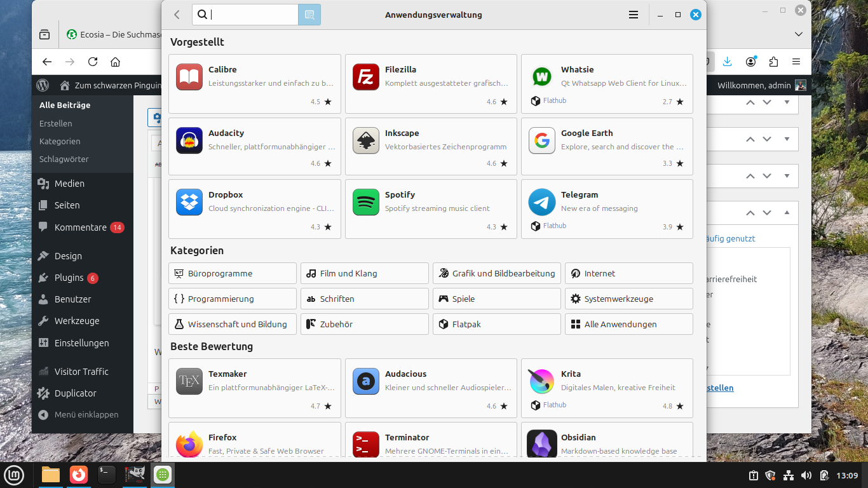Open the Firefox app icon in the software list
868x488 pixels.
pos(189,444)
